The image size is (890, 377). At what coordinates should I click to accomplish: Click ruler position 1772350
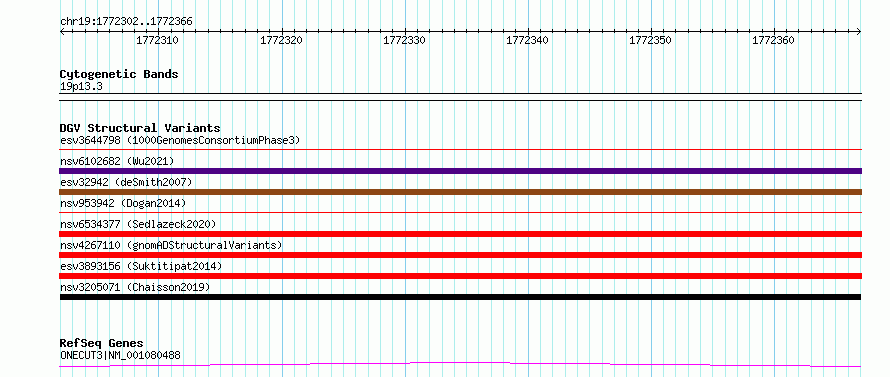pyautogui.click(x=650, y=40)
